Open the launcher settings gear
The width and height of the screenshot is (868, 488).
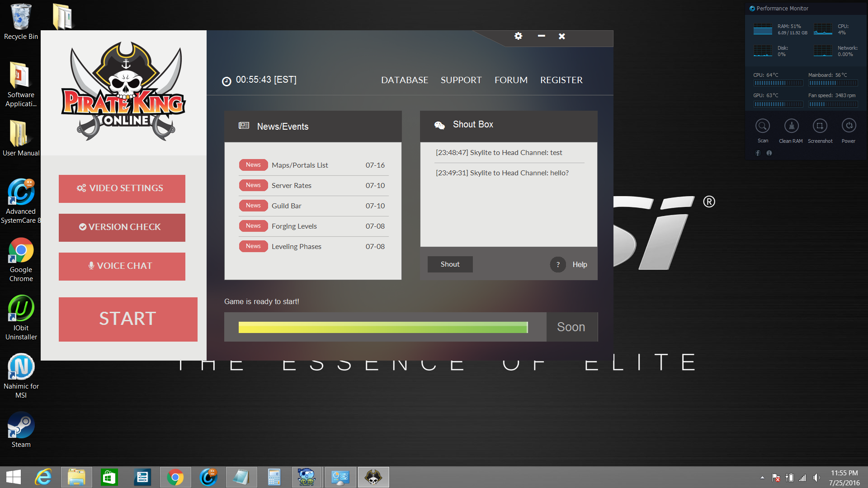pos(518,36)
